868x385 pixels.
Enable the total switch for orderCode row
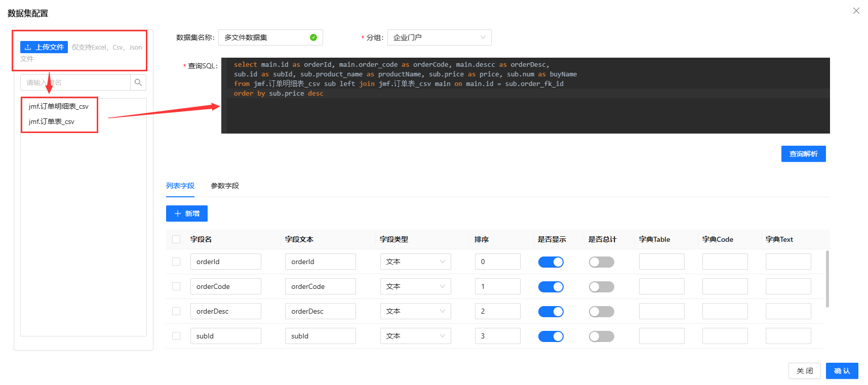pos(601,287)
